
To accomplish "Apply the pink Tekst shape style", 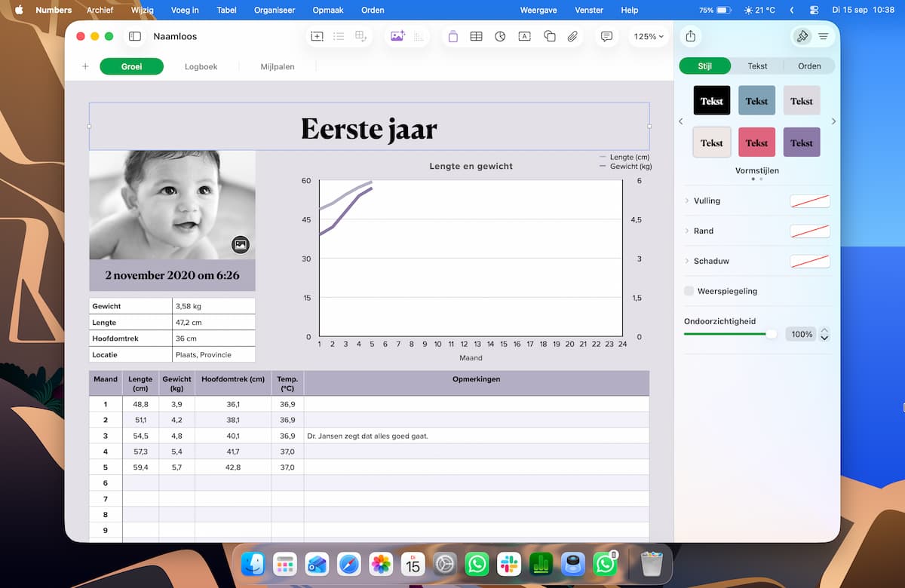I will 756,142.
